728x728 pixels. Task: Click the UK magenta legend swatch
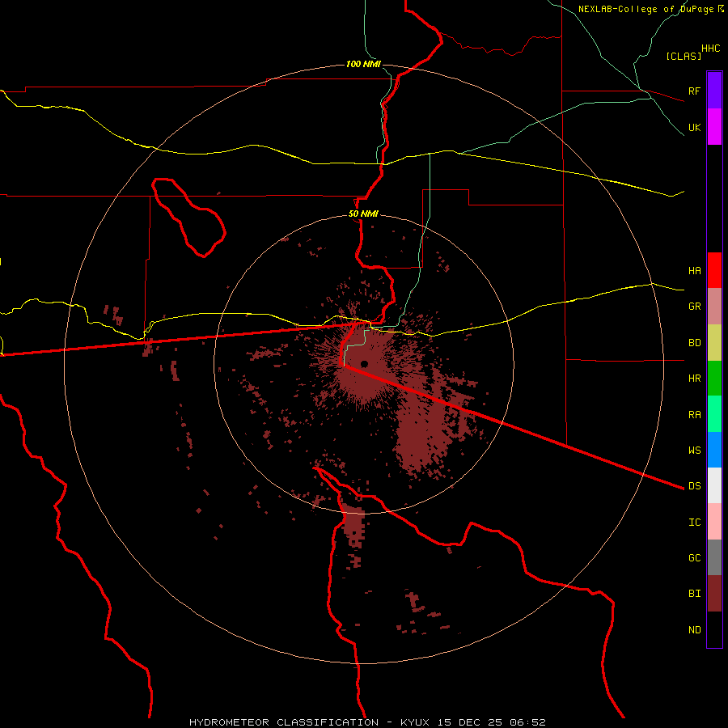coord(714,127)
